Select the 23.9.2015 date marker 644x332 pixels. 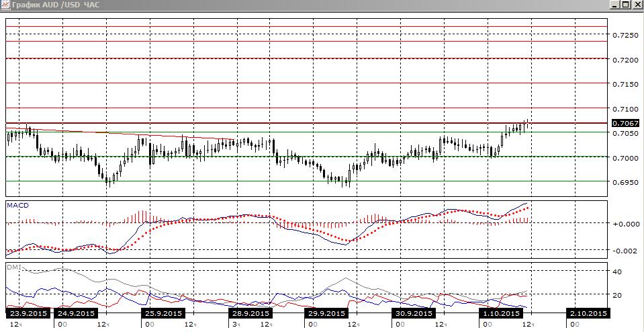pyautogui.click(x=28, y=313)
